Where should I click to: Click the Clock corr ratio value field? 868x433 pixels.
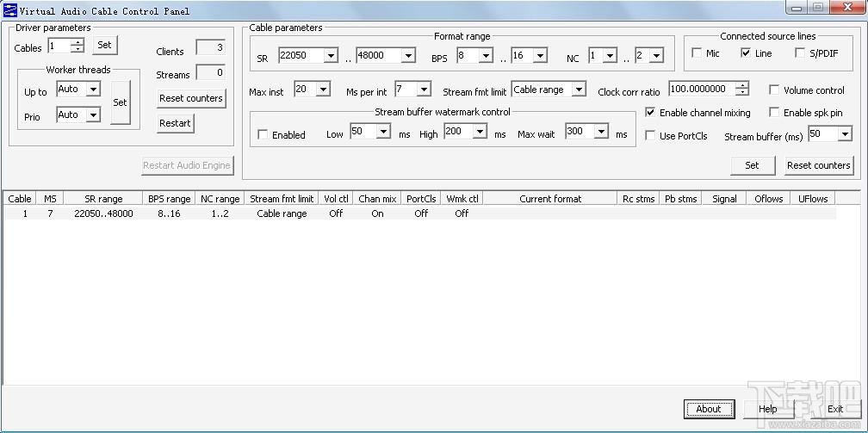(703, 89)
